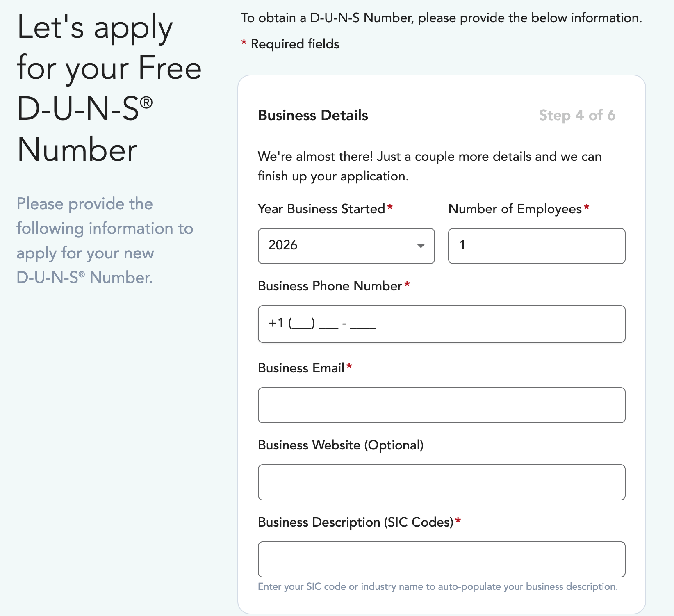The height and width of the screenshot is (616, 674).
Task: Click the "We're almost there" paragraph
Action: tap(429, 166)
